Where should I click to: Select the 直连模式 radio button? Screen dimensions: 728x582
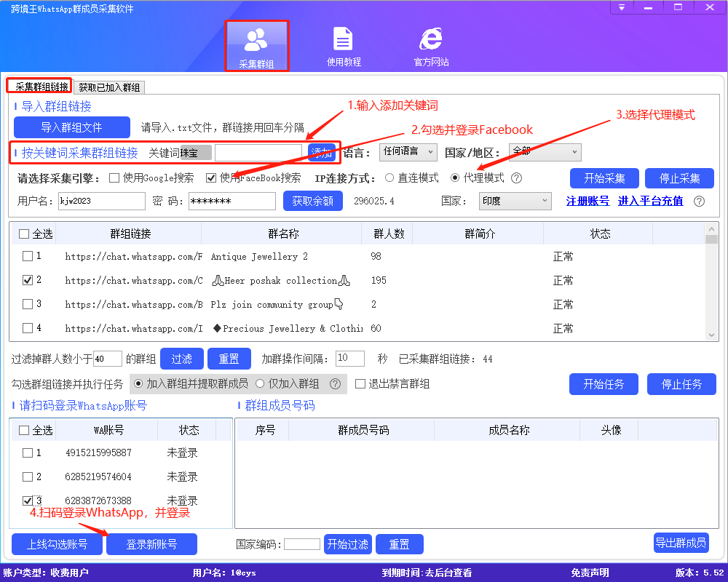tap(391, 178)
